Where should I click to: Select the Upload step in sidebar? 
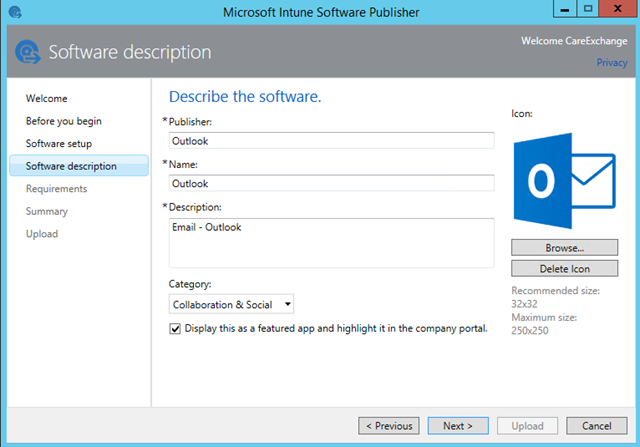pyautogui.click(x=42, y=234)
